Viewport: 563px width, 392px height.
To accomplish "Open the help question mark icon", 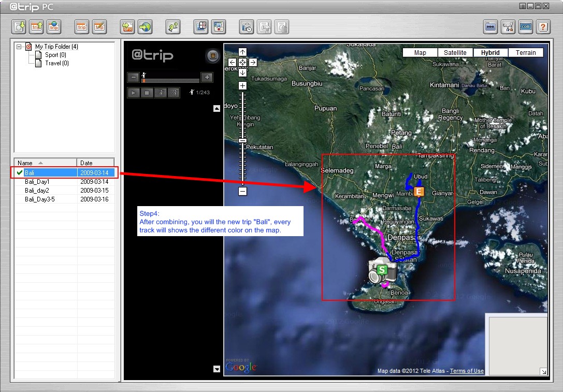I will pos(543,27).
